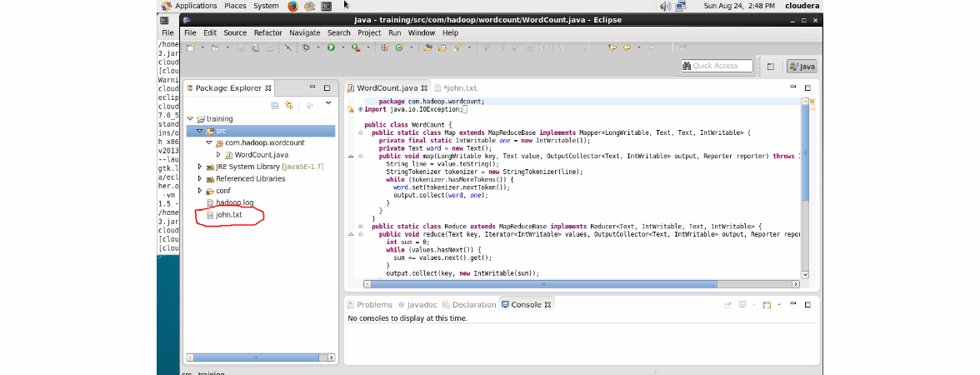Open the Applications menu in GNOME panel
The width and height of the screenshot is (980, 375).
click(x=196, y=6)
